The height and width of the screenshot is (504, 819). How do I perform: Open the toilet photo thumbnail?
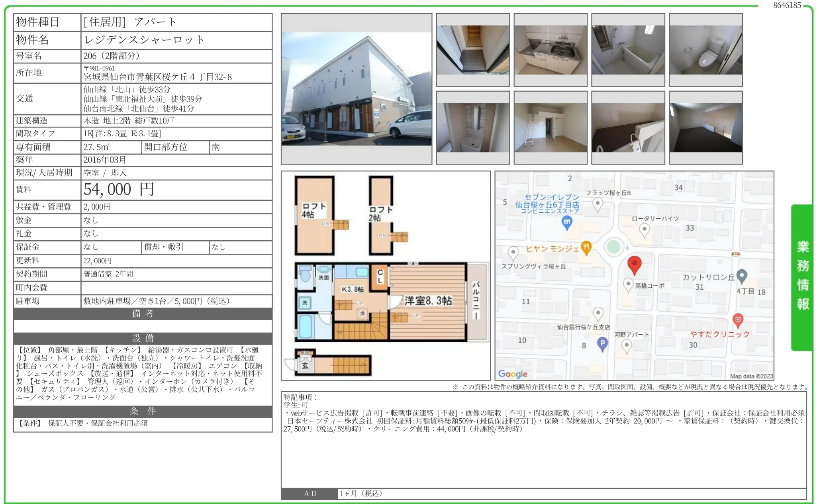click(705, 50)
